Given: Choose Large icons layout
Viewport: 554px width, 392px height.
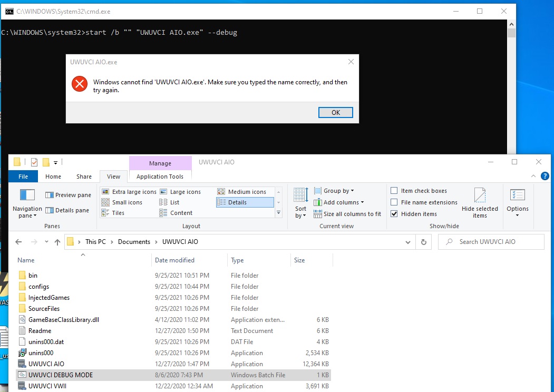Looking at the screenshot, I should [x=181, y=192].
